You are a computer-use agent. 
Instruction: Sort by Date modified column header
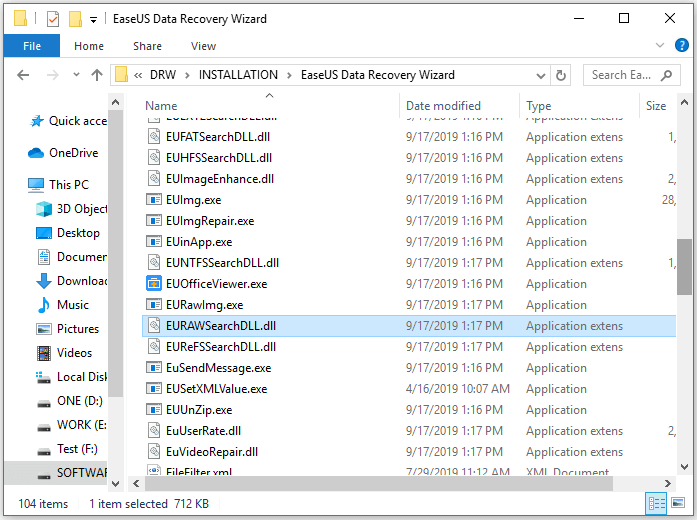(443, 106)
